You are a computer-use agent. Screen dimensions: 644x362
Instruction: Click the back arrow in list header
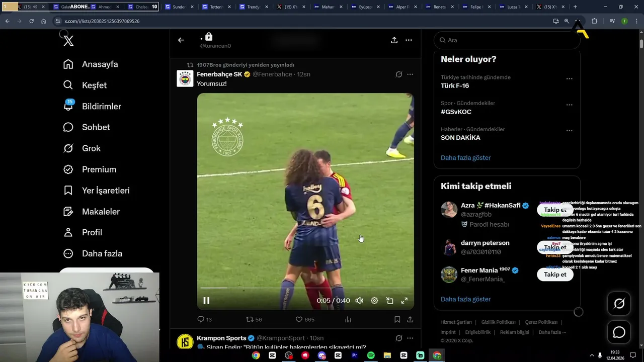click(181, 40)
